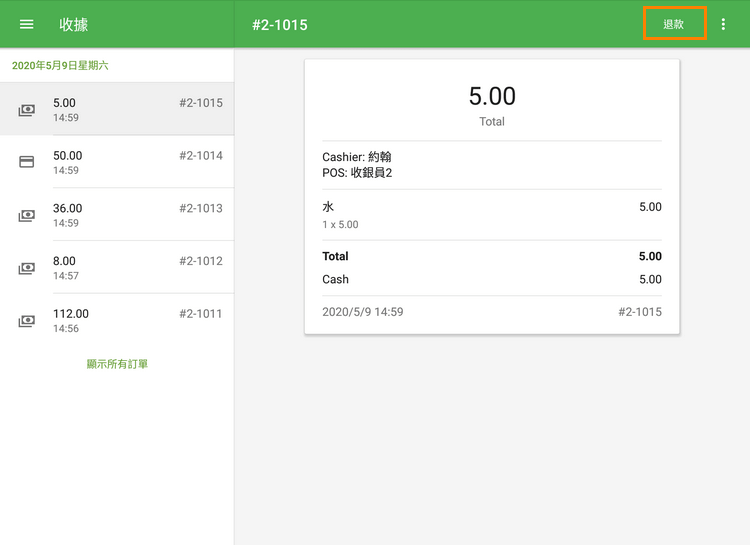This screenshot has height=545, width=750.
Task: Click the large 5.00 total amount
Action: coord(492,96)
